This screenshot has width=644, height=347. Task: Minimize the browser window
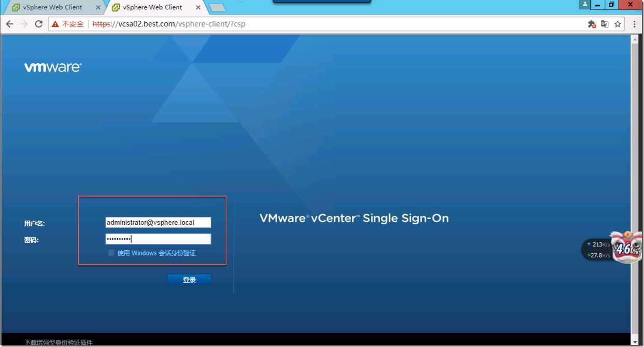click(597, 5)
